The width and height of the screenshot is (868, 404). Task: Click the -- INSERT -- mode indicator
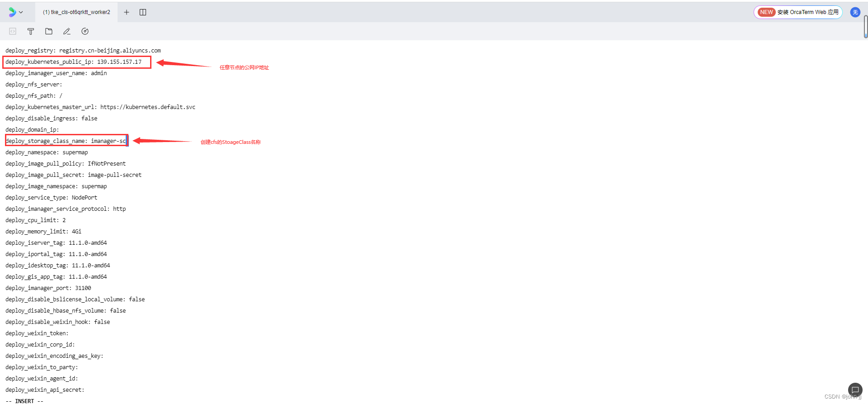tap(24, 401)
